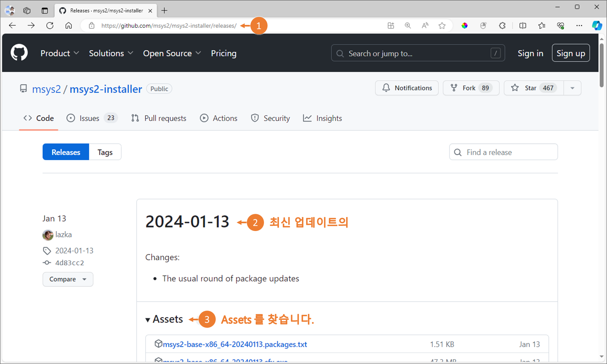Image resolution: width=607 pixels, height=364 pixels.
Task: Collapse the Assets section
Action: pos(164,319)
